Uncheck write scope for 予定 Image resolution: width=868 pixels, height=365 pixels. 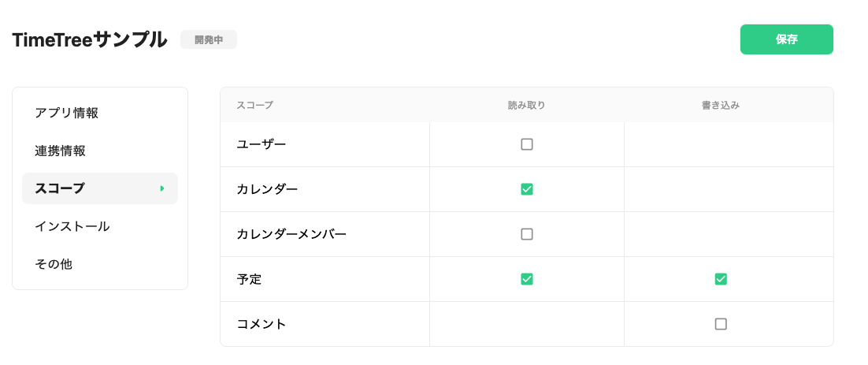tap(721, 278)
